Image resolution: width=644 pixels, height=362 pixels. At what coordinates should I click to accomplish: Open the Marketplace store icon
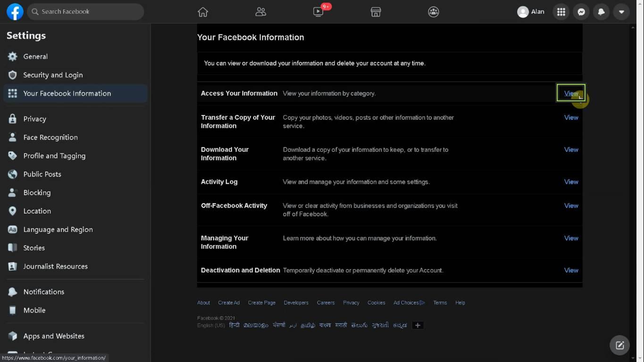tap(376, 12)
